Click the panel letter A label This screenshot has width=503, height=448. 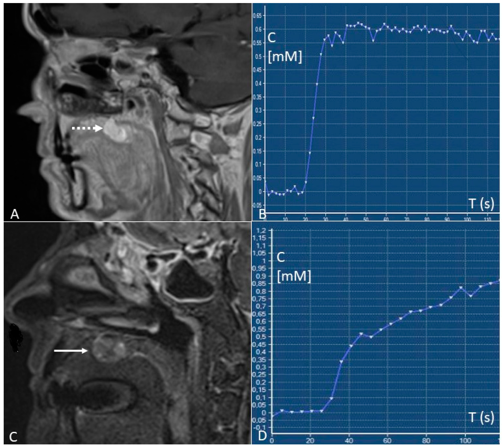[15, 214]
